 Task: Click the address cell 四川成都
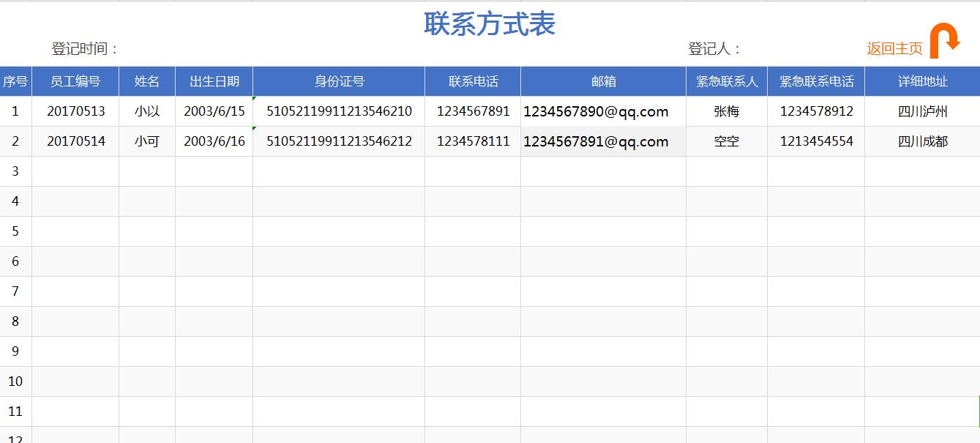(921, 141)
